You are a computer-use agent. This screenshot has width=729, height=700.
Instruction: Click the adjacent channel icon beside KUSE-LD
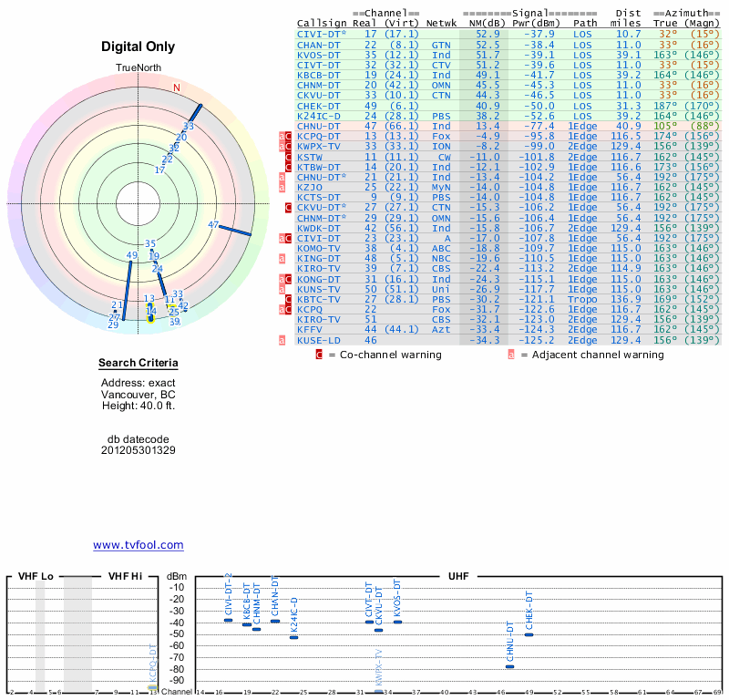(x=282, y=341)
